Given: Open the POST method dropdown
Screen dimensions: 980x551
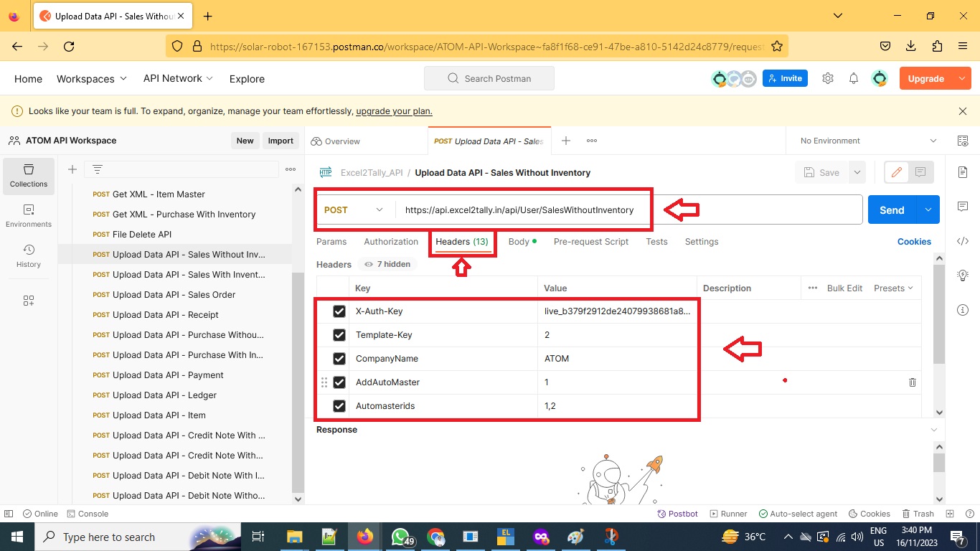Looking at the screenshot, I should click(355, 210).
